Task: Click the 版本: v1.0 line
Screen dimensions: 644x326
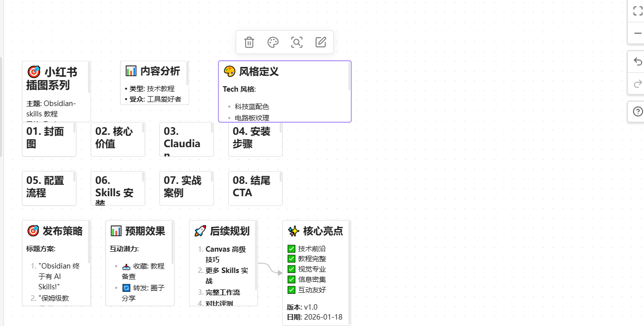Action: [x=302, y=307]
